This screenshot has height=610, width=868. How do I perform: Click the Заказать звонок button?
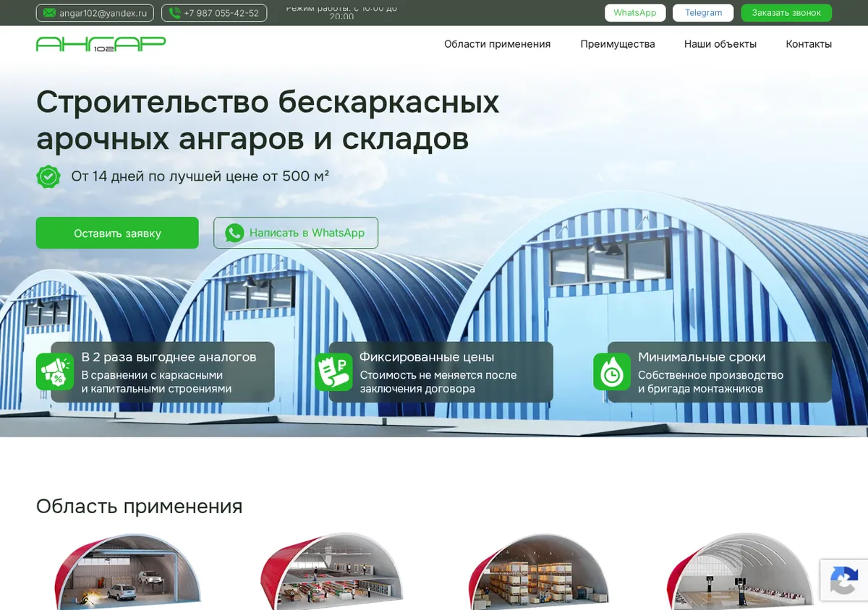(786, 13)
